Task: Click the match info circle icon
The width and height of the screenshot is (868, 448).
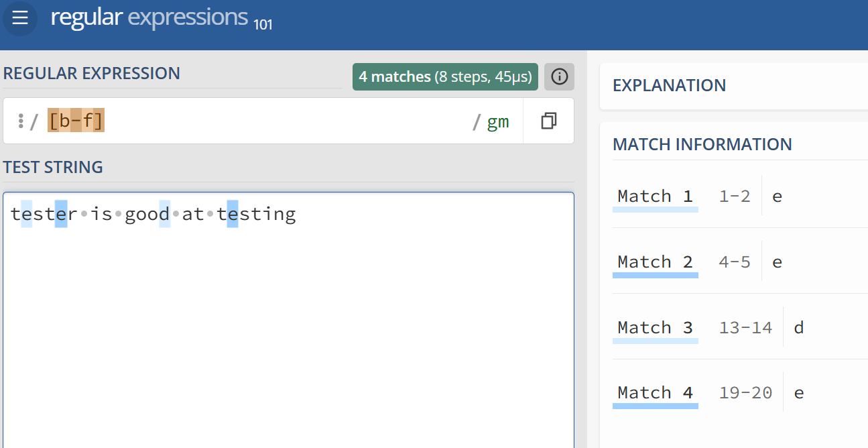Action: 559,77
